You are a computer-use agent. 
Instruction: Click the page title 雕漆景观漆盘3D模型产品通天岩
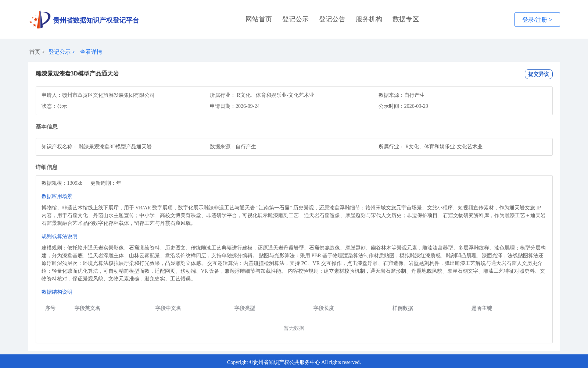tap(77, 74)
